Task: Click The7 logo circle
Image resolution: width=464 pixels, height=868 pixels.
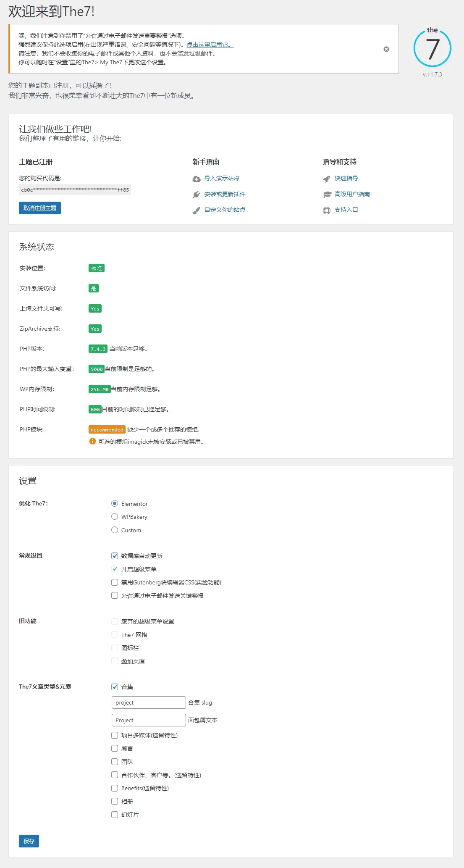Action: [x=432, y=47]
